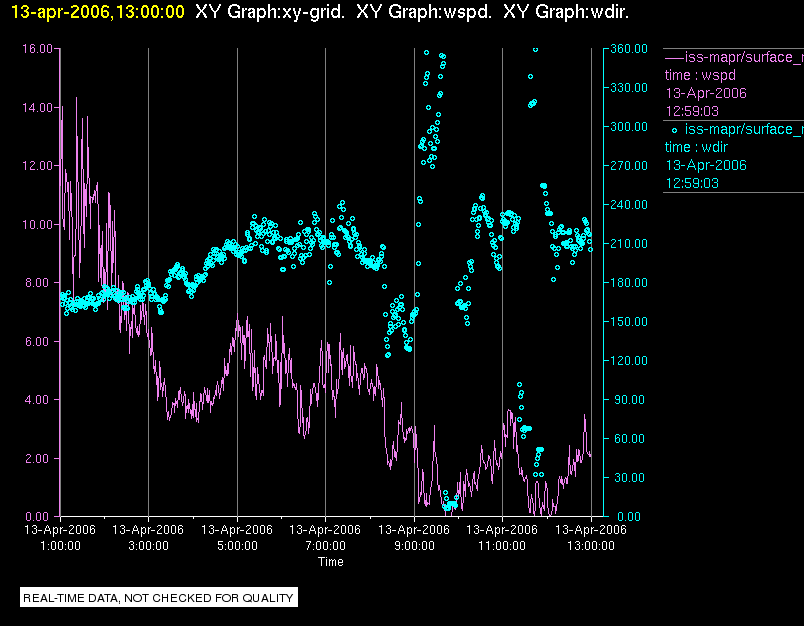Click the time : wspd legend text
Viewport: 804px width, 626px height.
coord(700,75)
